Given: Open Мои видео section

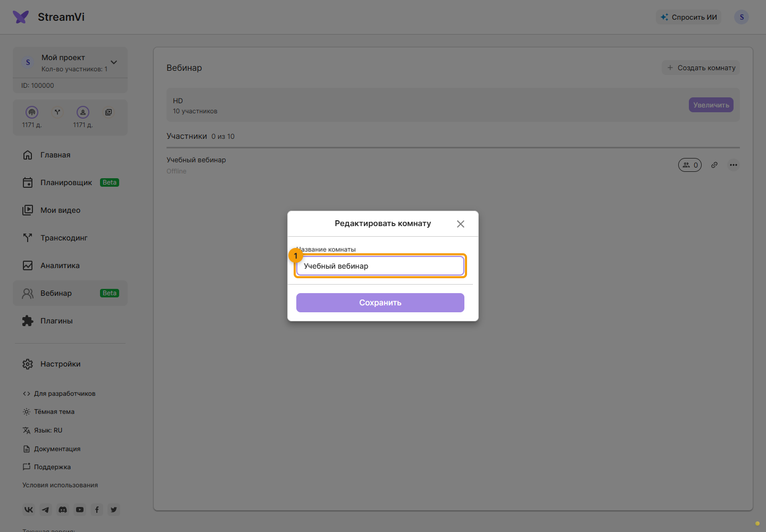Looking at the screenshot, I should [x=70, y=210].
